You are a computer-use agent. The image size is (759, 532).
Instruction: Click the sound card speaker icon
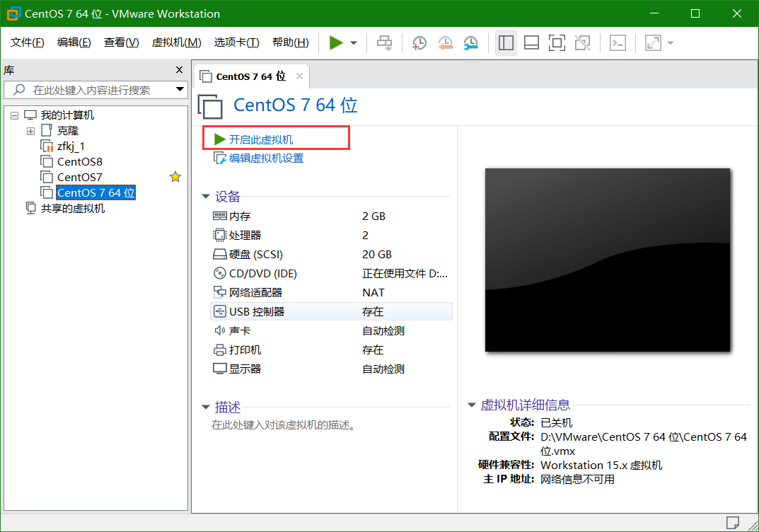[x=220, y=330]
